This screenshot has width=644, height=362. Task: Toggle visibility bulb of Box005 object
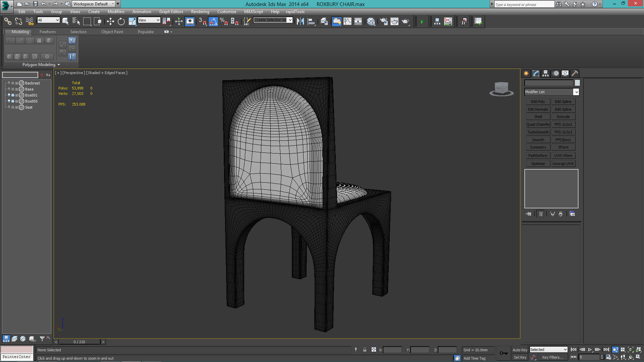pyautogui.click(x=9, y=101)
